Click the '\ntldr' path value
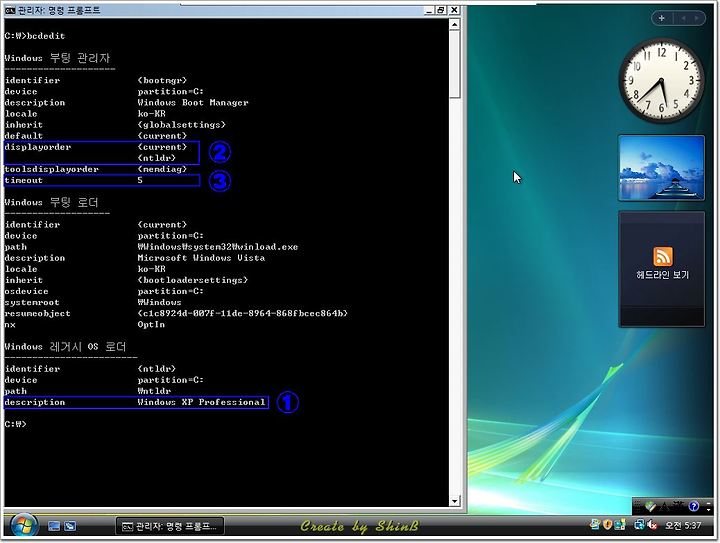Viewport: 720px width, 543px height. [x=154, y=391]
